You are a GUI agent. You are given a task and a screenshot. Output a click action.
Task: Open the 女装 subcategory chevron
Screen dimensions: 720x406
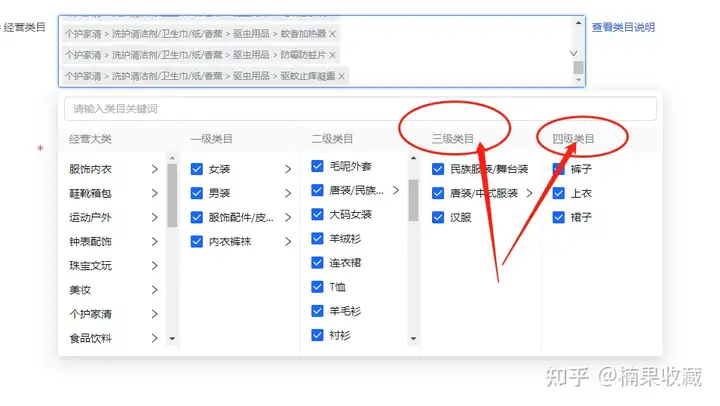[x=288, y=169]
